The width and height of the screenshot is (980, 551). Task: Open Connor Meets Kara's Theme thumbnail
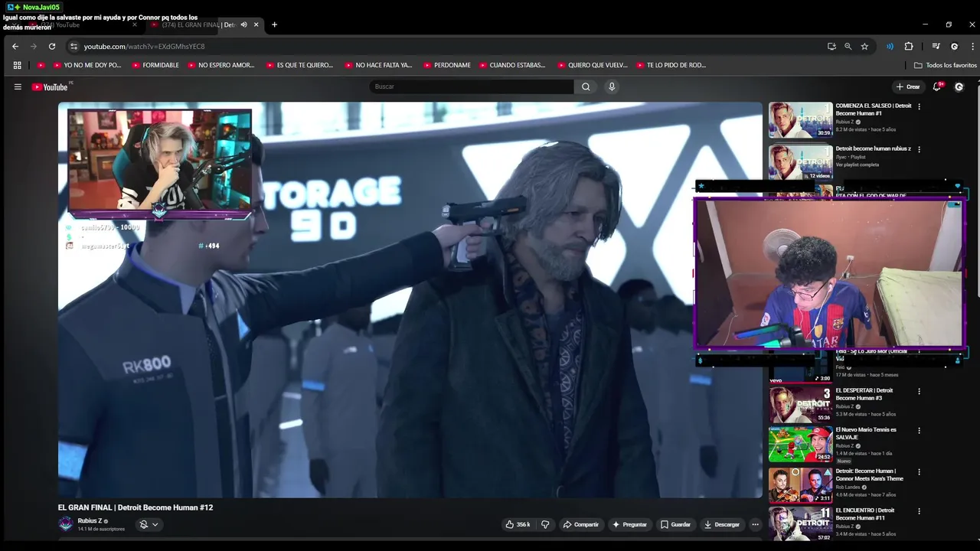[800, 485]
